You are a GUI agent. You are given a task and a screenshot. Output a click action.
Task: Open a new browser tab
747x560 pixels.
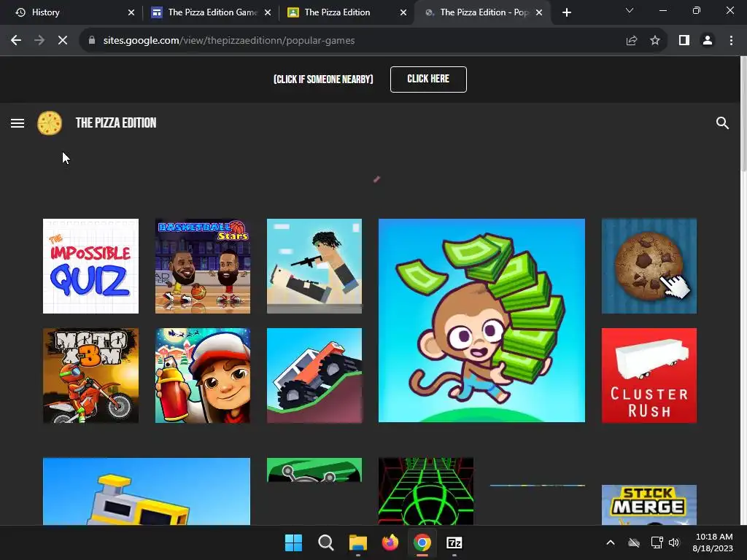pyautogui.click(x=566, y=13)
